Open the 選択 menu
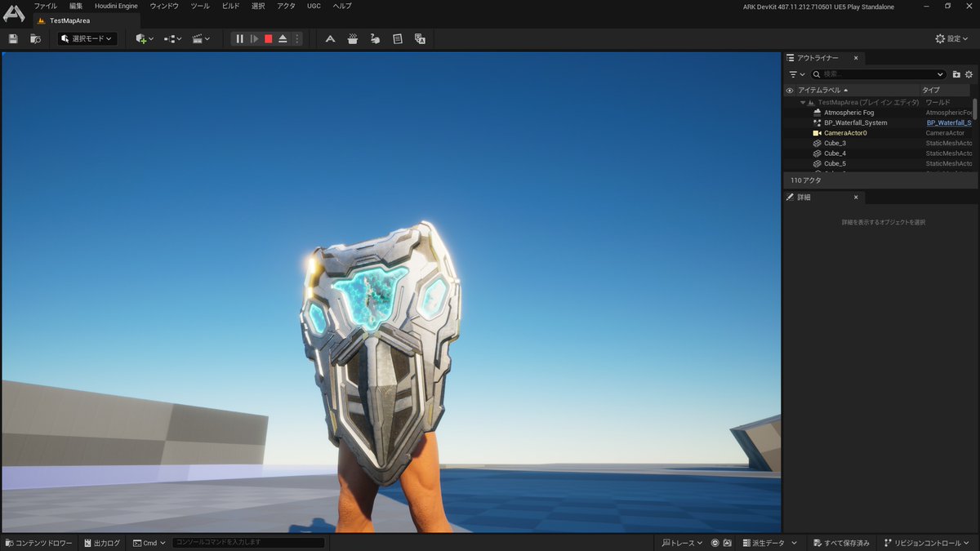The height and width of the screenshot is (551, 980). [x=258, y=6]
